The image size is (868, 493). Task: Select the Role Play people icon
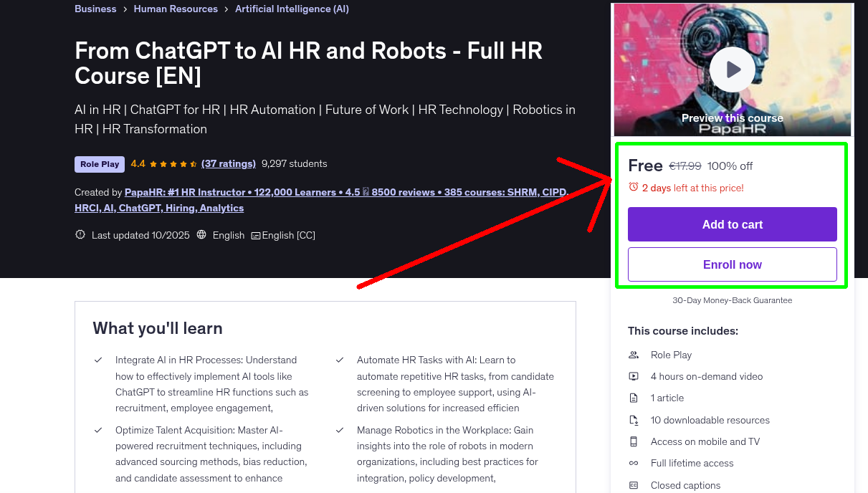coord(633,355)
